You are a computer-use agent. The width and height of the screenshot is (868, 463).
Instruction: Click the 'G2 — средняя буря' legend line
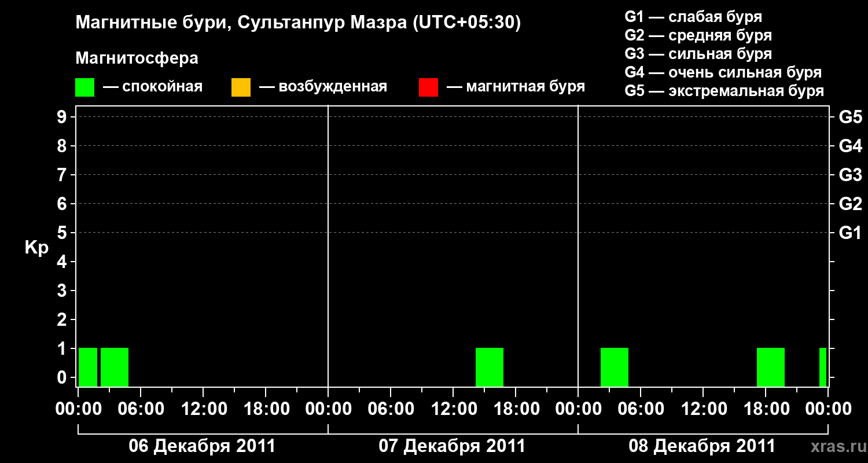coord(698,35)
